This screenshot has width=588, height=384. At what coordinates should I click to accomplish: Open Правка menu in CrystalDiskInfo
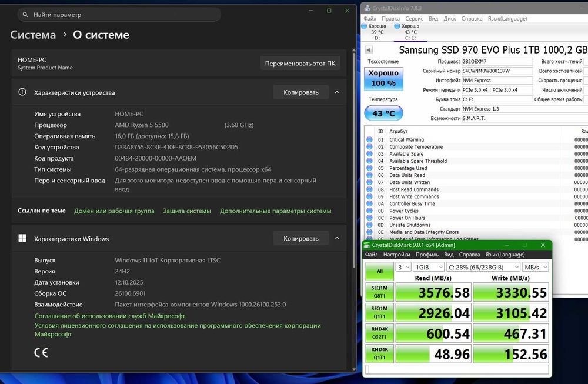pyautogui.click(x=391, y=19)
